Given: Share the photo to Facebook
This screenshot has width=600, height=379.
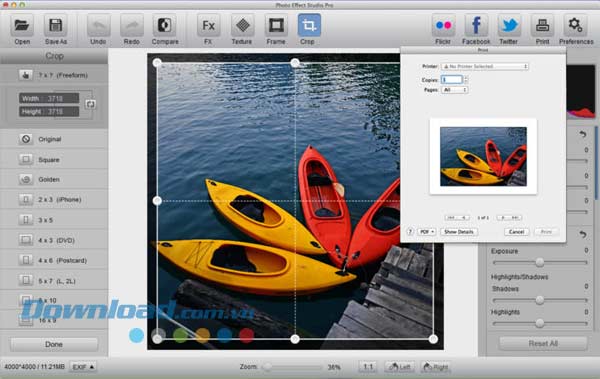Looking at the screenshot, I should (x=476, y=26).
